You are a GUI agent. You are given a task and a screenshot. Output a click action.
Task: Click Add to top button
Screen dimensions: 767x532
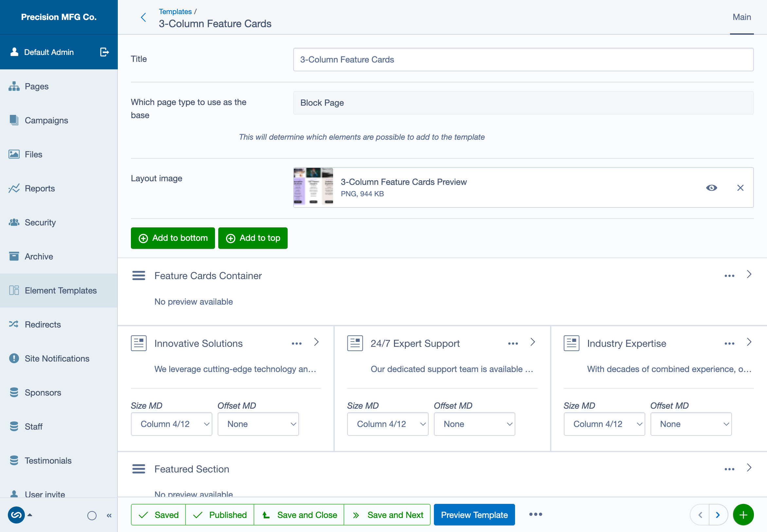[253, 238]
